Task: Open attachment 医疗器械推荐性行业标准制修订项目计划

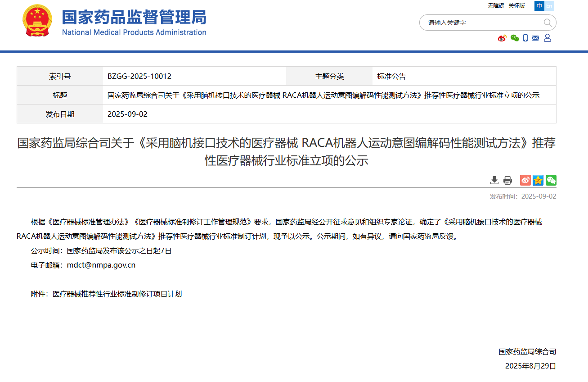Action: [117, 294]
